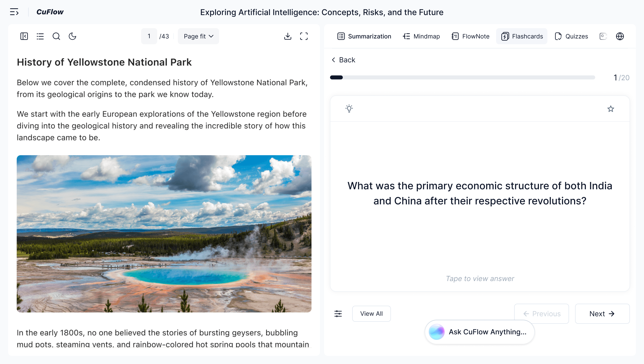
Task: Switch to the Summarization tab
Action: click(x=364, y=36)
